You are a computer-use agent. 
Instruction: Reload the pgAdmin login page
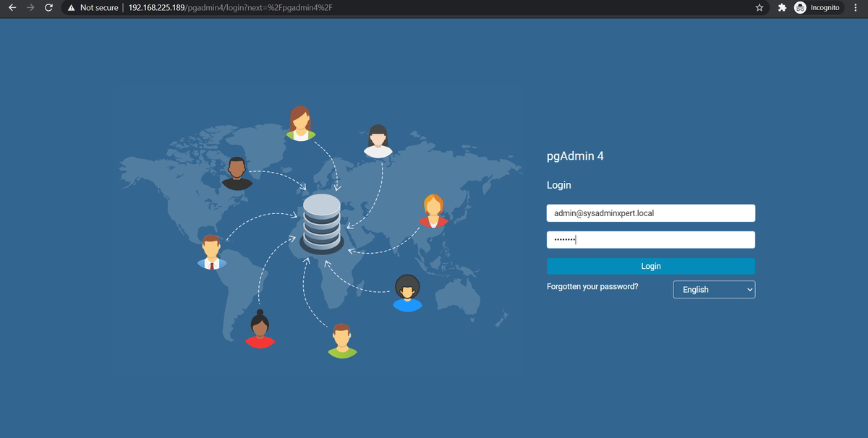(x=48, y=7)
